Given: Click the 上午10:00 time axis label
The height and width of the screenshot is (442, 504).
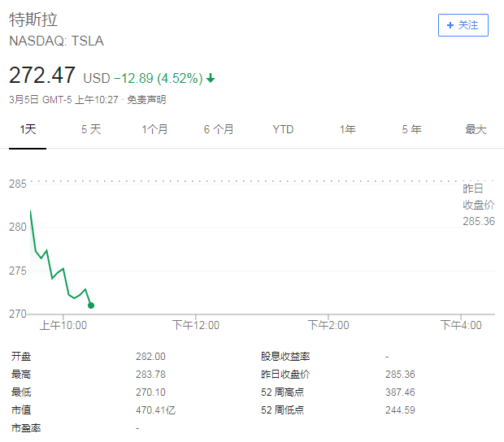Looking at the screenshot, I should click(63, 325).
